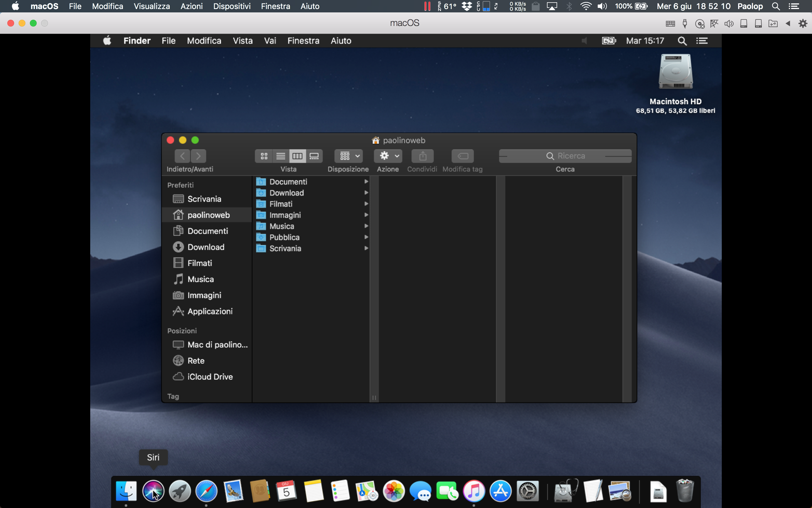Toggle Wi-Fi icon in host menu bar
Screen dimensions: 812x508
point(586,6)
